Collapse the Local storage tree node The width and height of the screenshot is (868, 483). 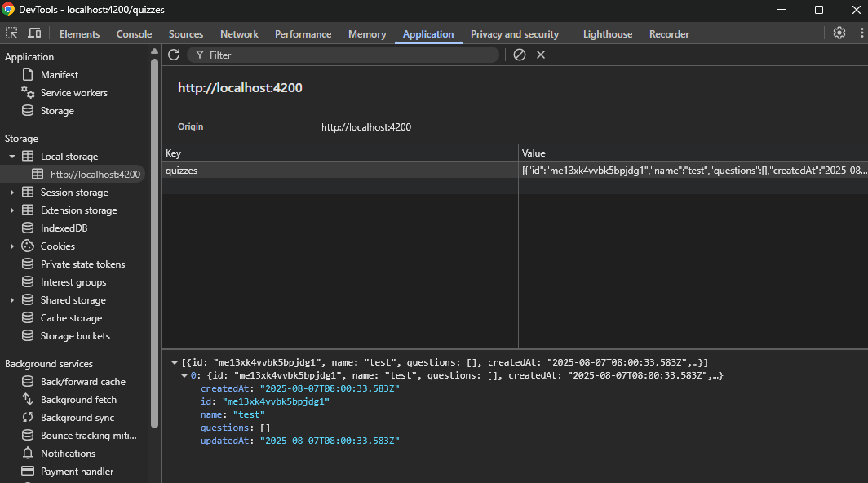click(12, 157)
